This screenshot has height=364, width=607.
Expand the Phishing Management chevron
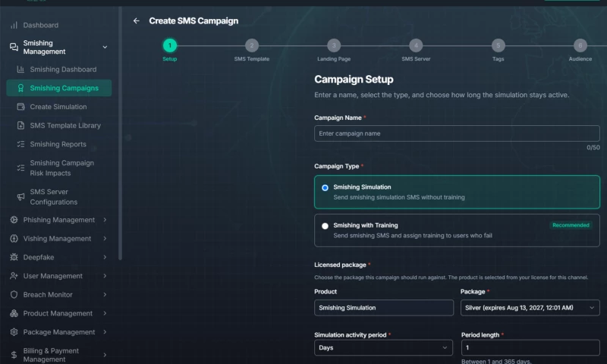click(x=105, y=220)
